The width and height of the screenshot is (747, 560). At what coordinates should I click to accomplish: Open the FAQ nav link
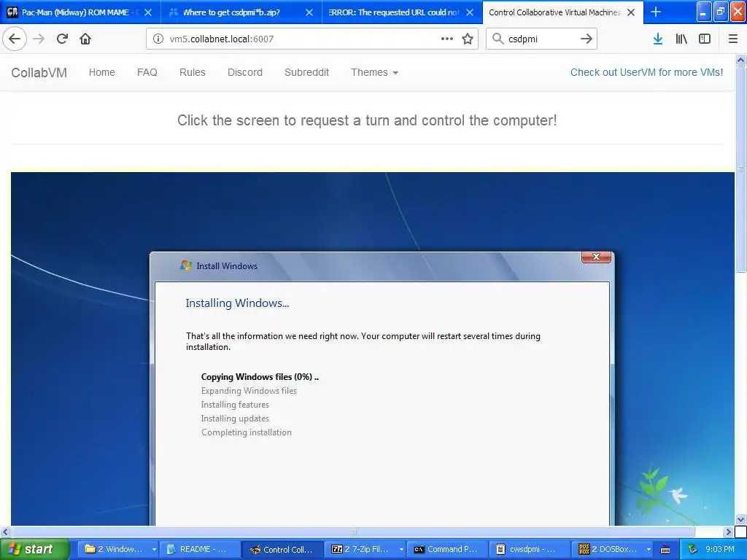click(x=147, y=72)
